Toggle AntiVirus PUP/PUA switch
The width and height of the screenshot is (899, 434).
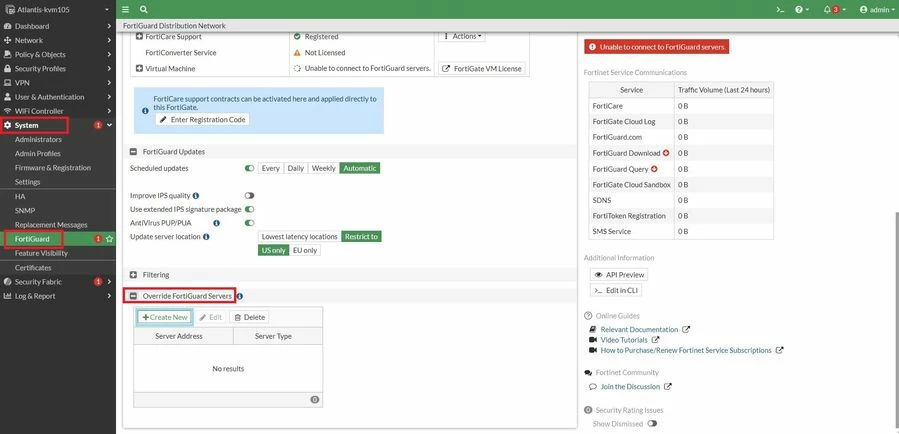click(249, 222)
